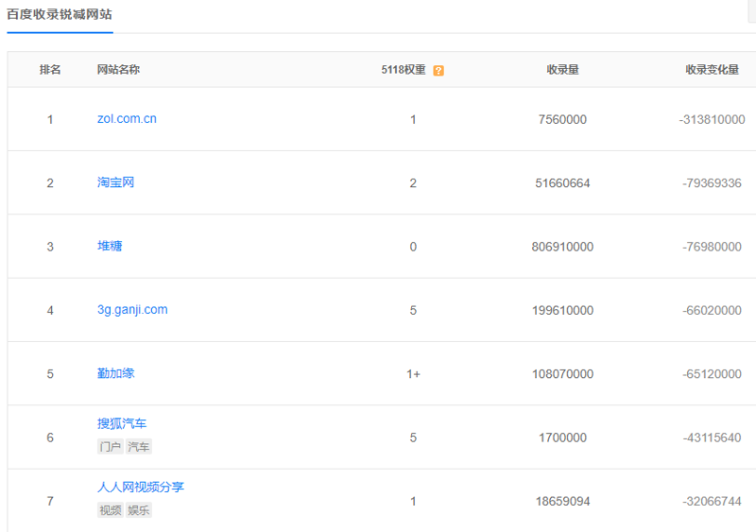The image size is (756, 532).
Task: Click rank number 7 in 人人网视频分享 row
Action: point(50,502)
